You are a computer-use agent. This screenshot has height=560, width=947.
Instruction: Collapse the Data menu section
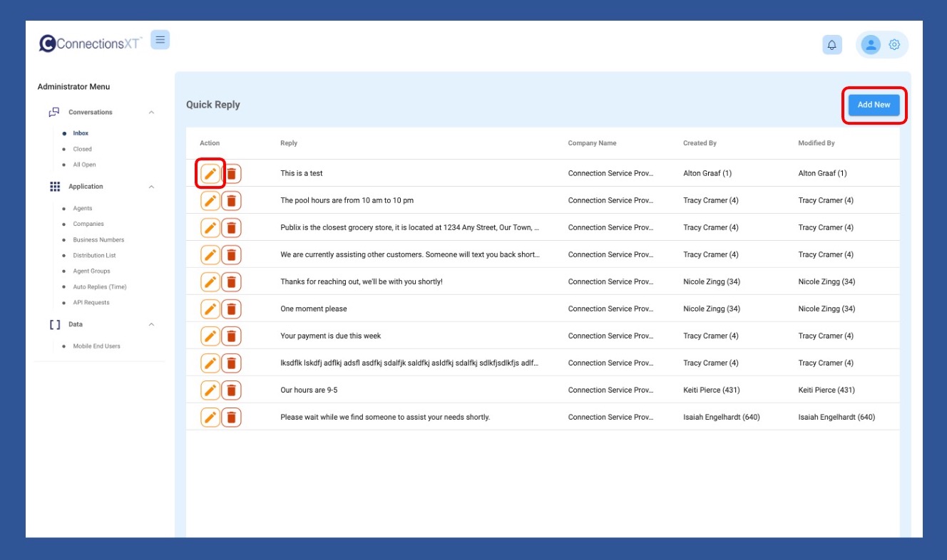tap(151, 325)
